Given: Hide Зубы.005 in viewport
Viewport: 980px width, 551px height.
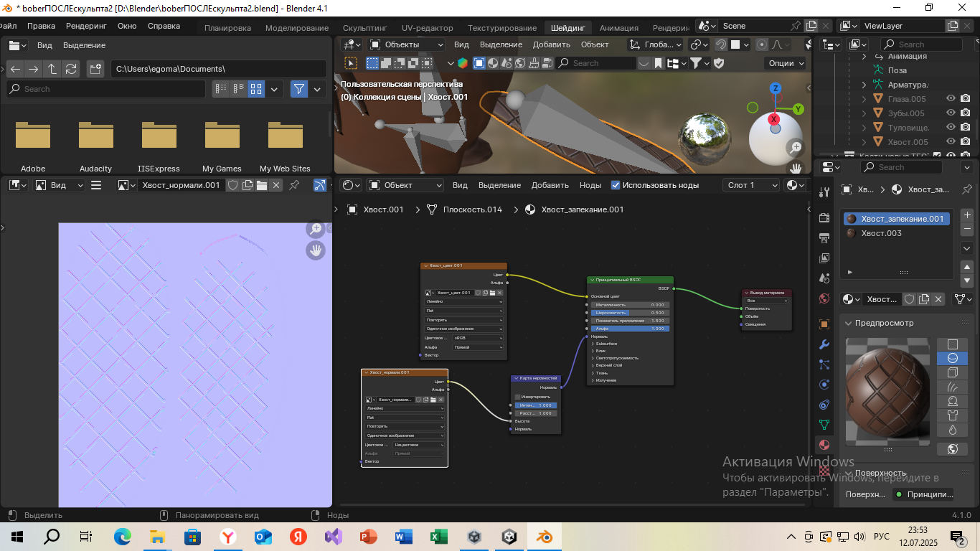Looking at the screenshot, I should point(951,113).
